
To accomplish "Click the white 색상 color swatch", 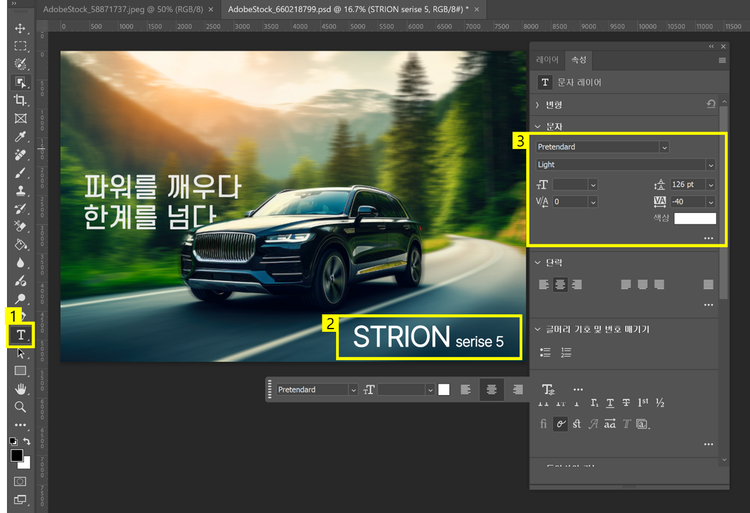I will [x=694, y=218].
